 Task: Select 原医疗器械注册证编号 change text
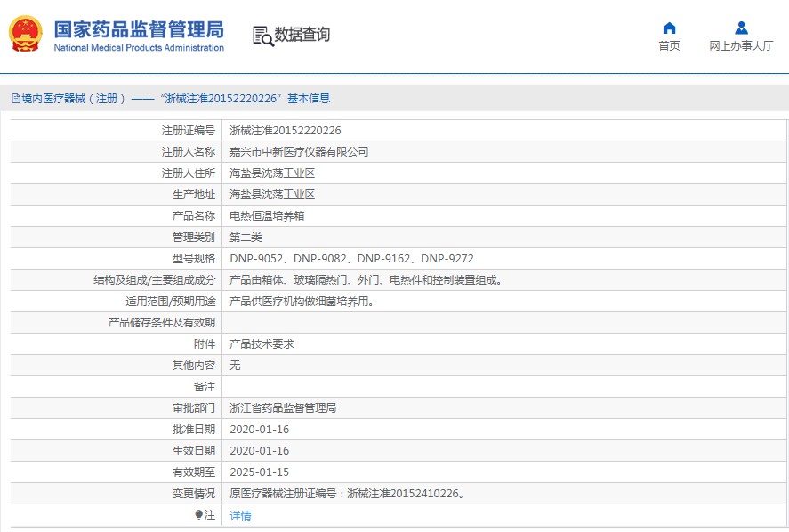point(347,494)
